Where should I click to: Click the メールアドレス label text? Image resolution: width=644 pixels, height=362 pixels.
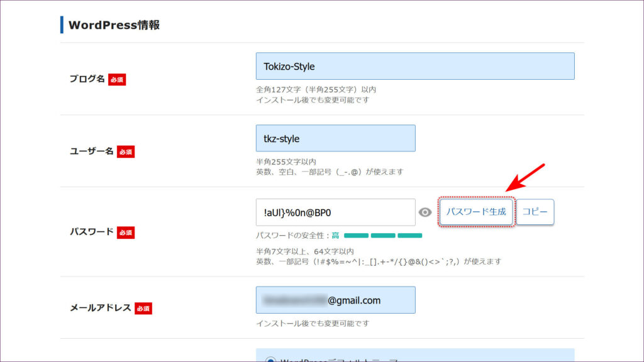tap(100, 308)
